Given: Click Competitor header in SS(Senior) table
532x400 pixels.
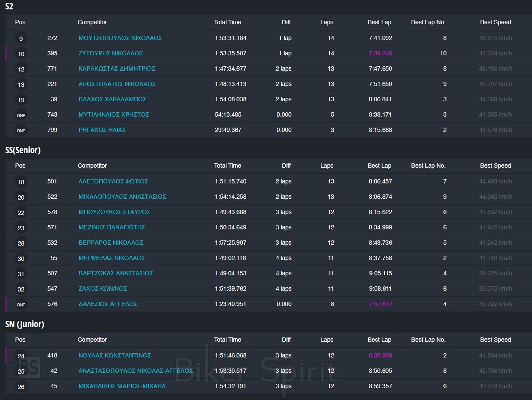Looking at the screenshot, I should pyautogui.click(x=92, y=166).
